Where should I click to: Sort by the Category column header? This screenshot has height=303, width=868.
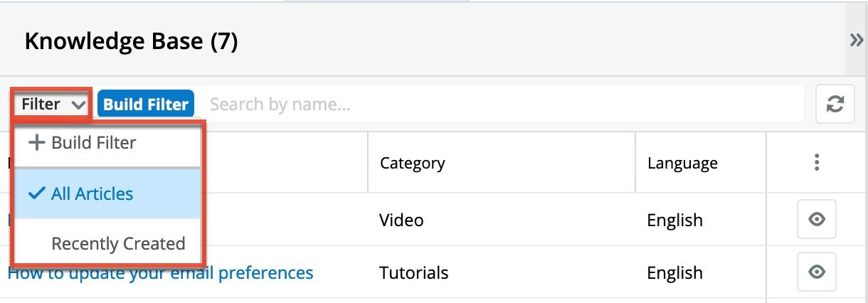click(x=413, y=163)
